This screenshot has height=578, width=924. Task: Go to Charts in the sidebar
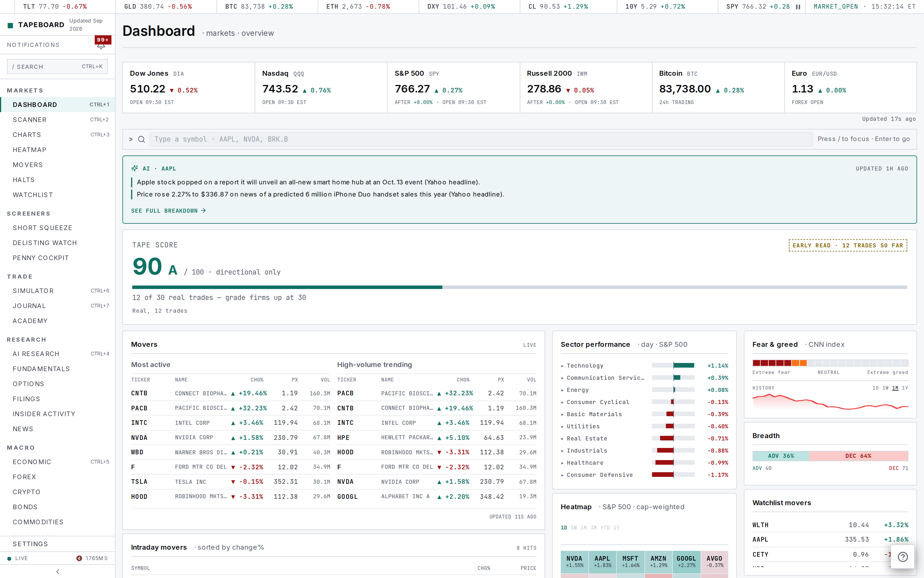pyautogui.click(x=58, y=135)
